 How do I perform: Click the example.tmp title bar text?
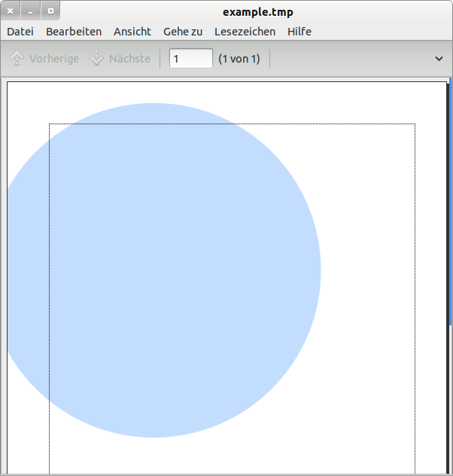click(258, 11)
